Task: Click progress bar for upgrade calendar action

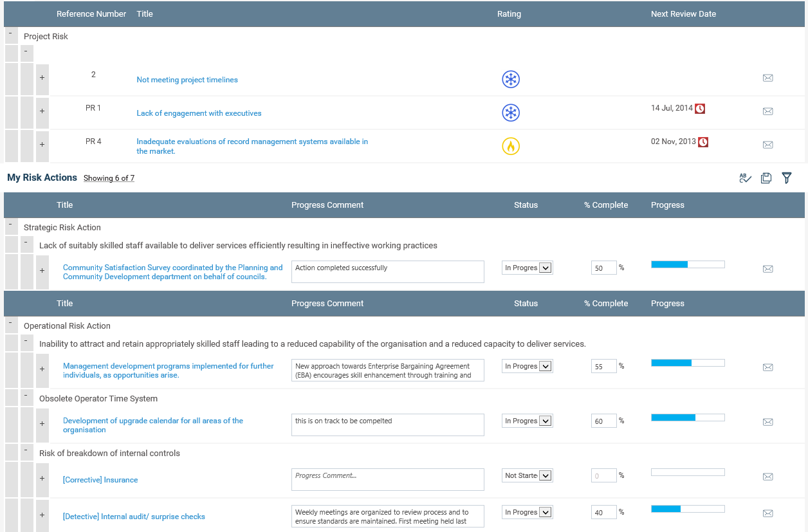Action: click(x=688, y=417)
